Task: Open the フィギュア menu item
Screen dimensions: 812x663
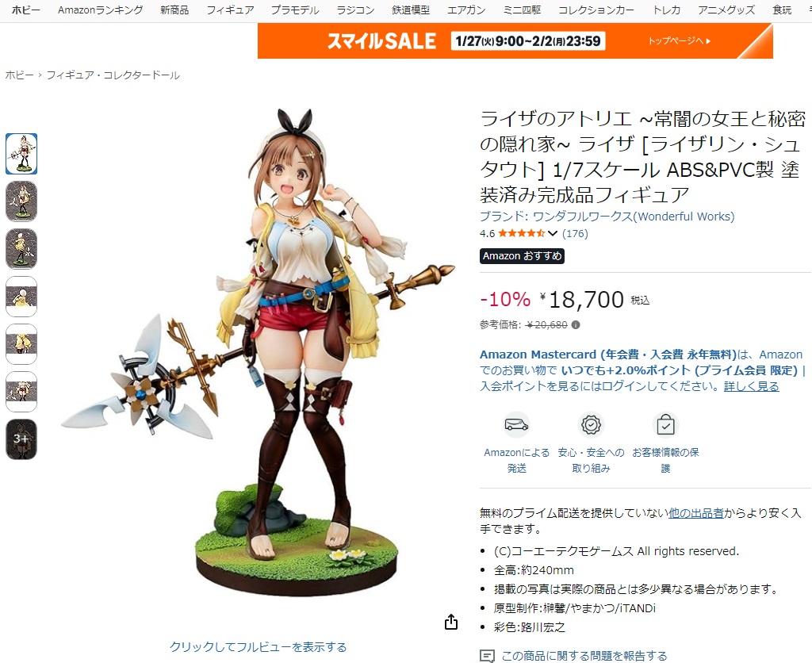Action: pos(231,10)
